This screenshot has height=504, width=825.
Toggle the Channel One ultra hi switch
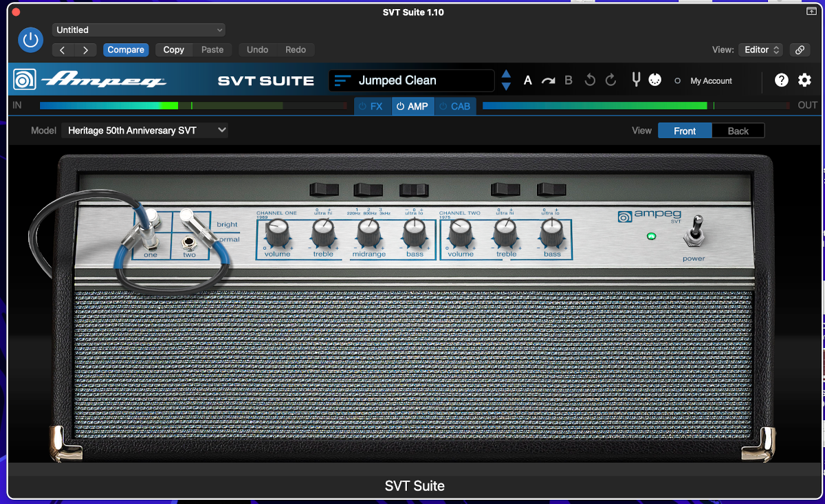[x=324, y=189]
